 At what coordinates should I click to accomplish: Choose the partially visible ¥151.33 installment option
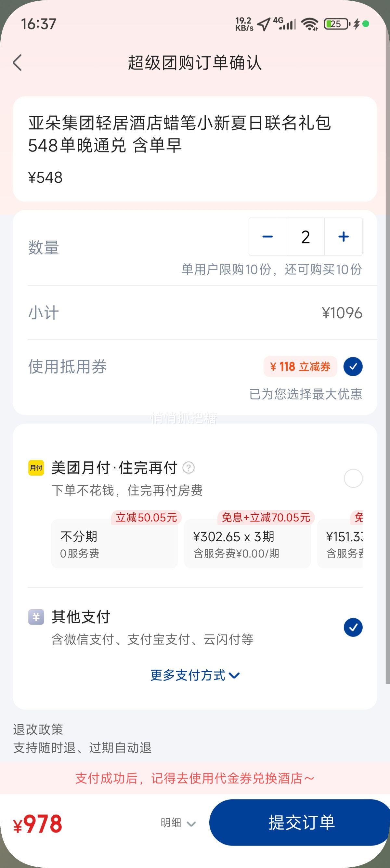340,543
